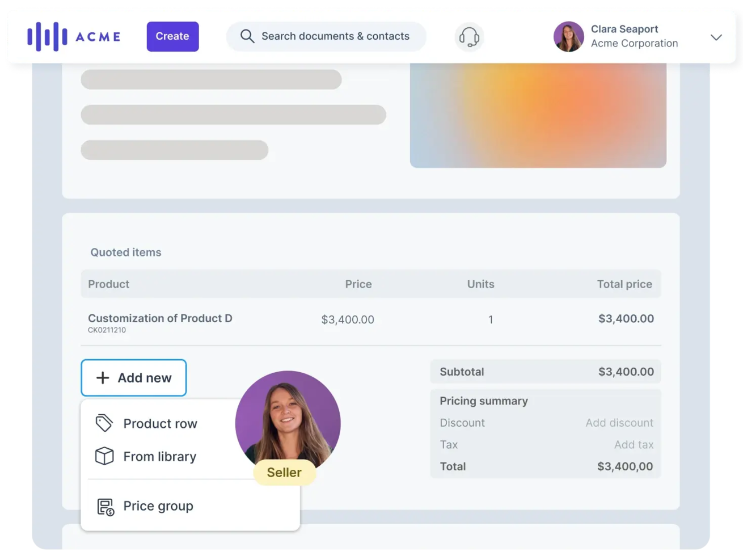Click the Add discount link
This screenshot has height=560, width=743.
[619, 423]
